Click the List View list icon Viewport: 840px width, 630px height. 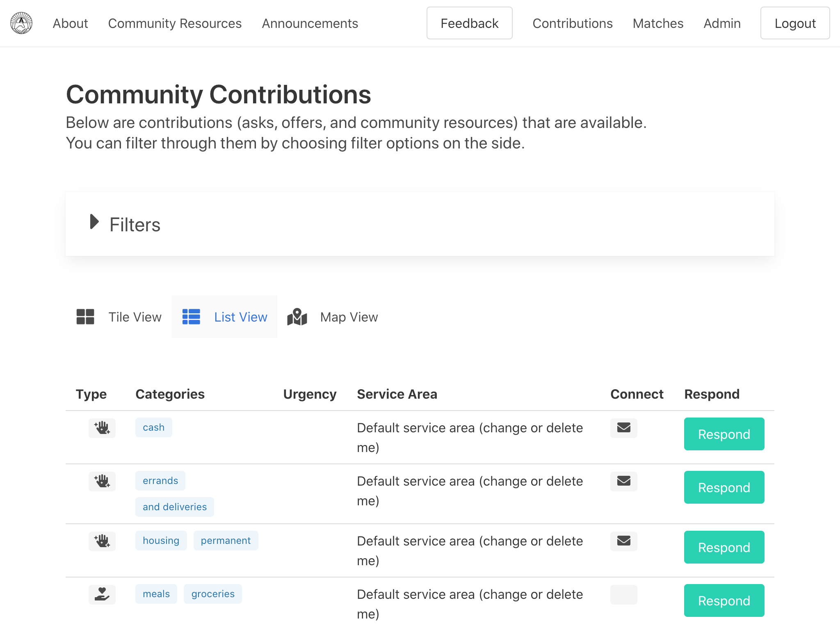click(191, 317)
